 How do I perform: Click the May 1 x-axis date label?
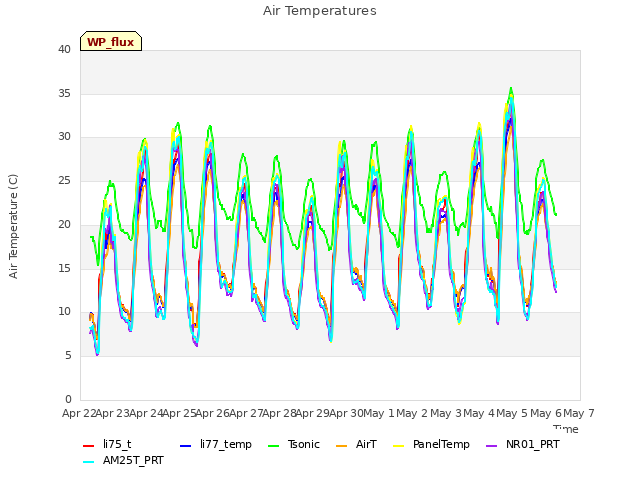379,413
